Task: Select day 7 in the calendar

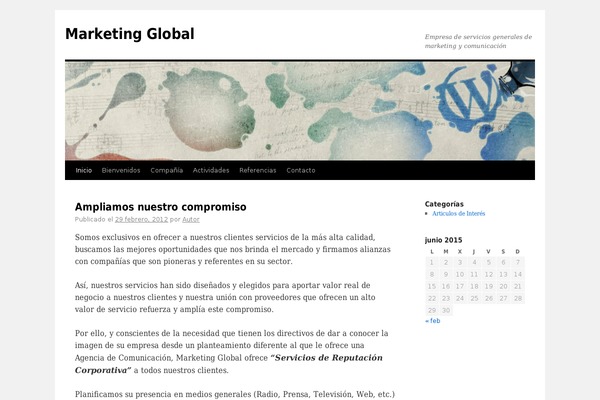Action: tap(518, 262)
